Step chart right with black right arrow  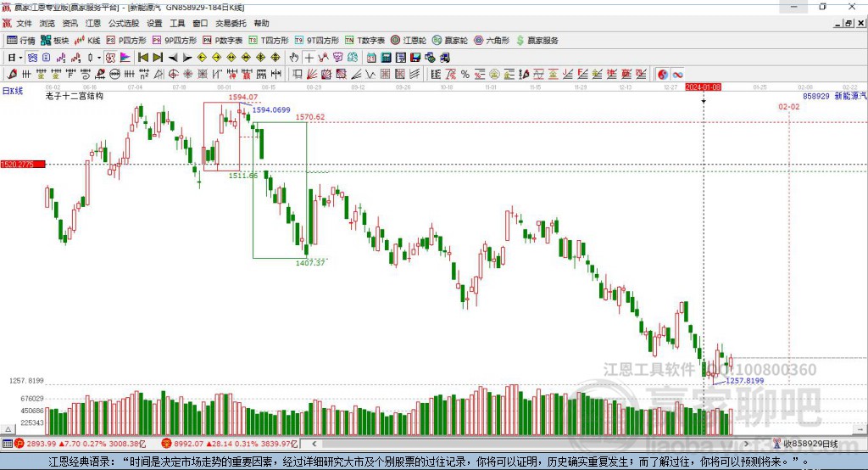tap(187, 58)
